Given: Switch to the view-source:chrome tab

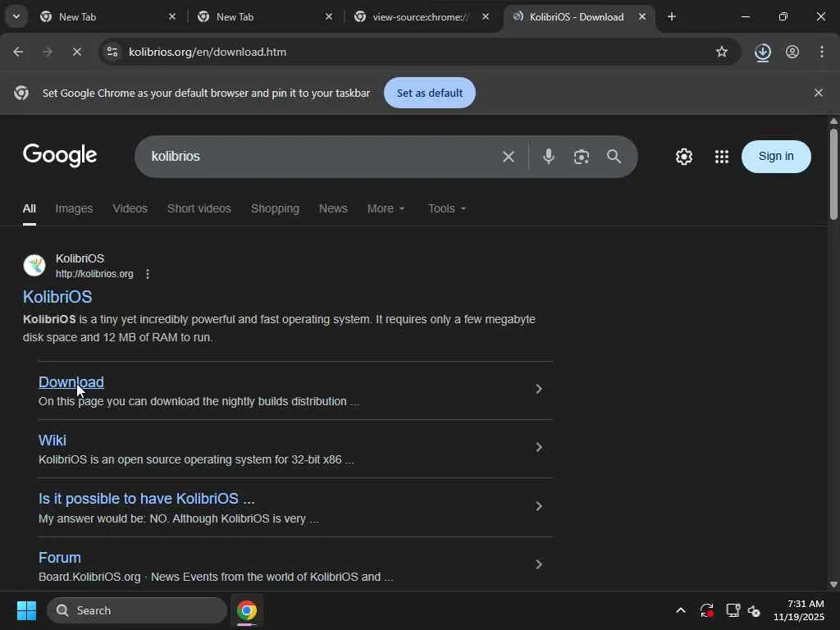Looking at the screenshot, I should point(422,17).
